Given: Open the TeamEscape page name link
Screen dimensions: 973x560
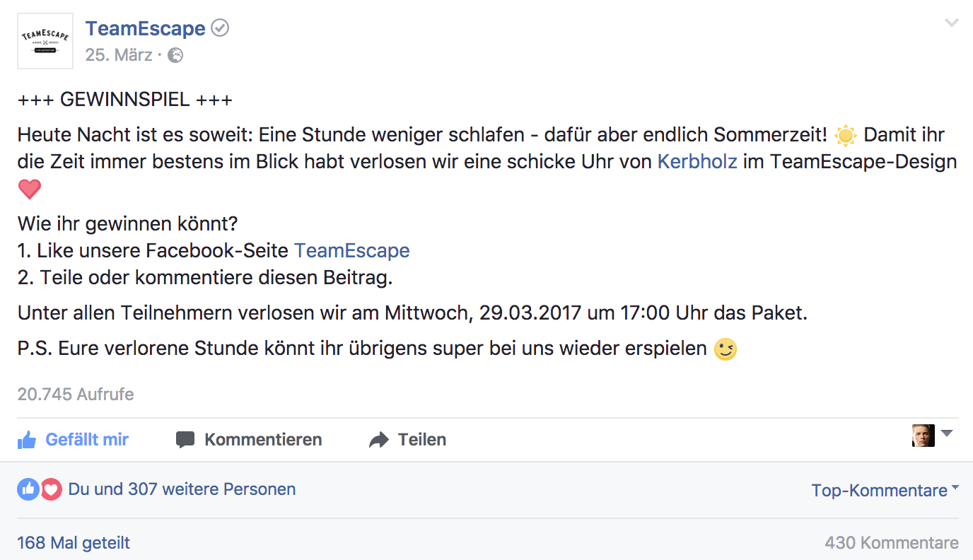Looking at the screenshot, I should pyautogui.click(x=145, y=28).
